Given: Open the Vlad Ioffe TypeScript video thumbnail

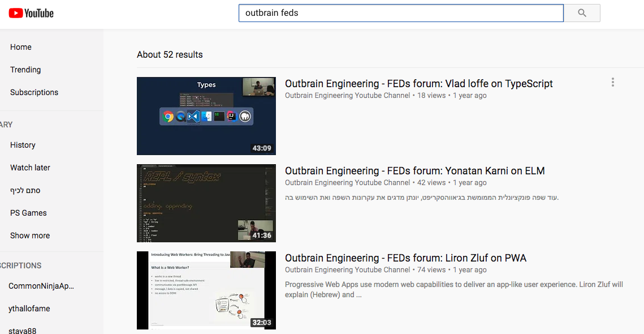Looking at the screenshot, I should tap(206, 116).
